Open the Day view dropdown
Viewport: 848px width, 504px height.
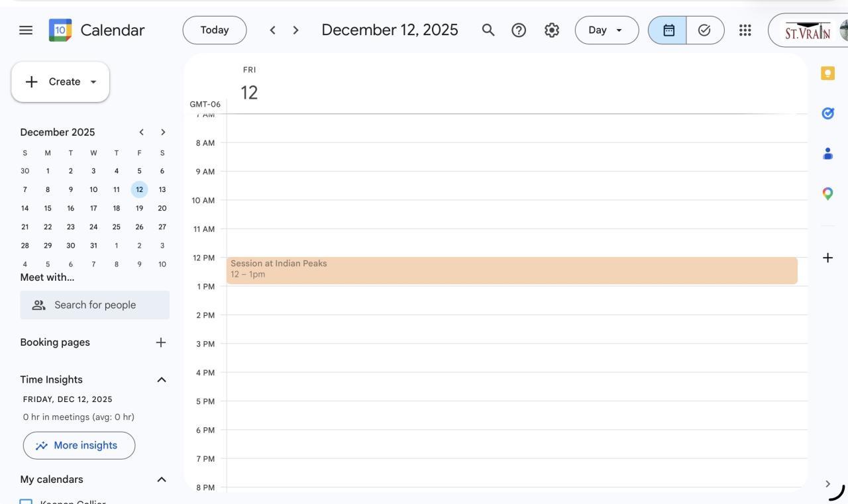tap(606, 30)
